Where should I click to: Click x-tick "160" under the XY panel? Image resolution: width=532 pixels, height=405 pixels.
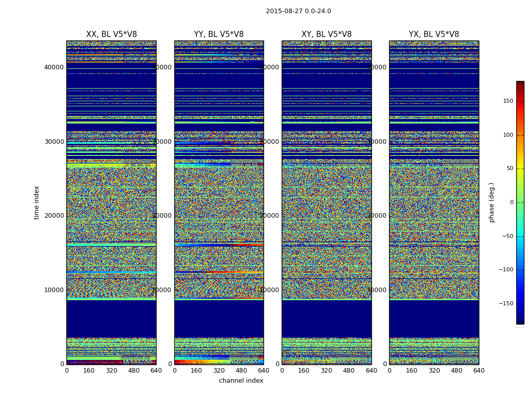303,371
